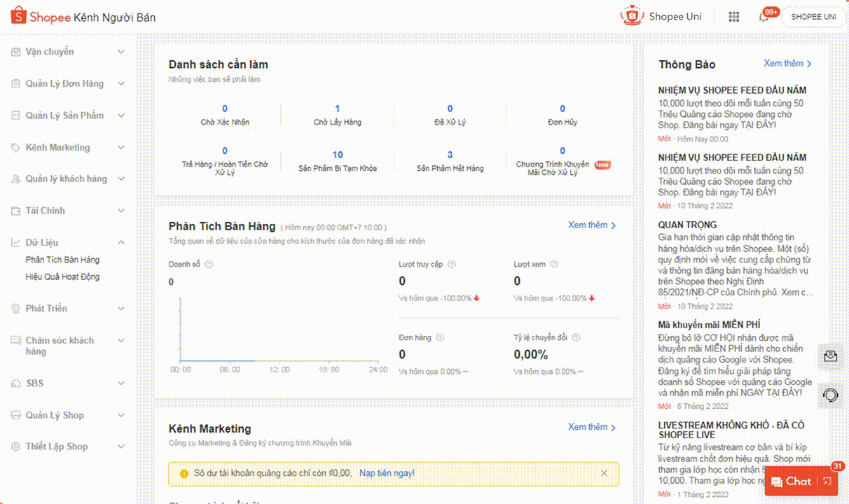Viewport: 849px width, 504px height.
Task: Click the Nạp tiền ngay! link
Action: coord(387,473)
